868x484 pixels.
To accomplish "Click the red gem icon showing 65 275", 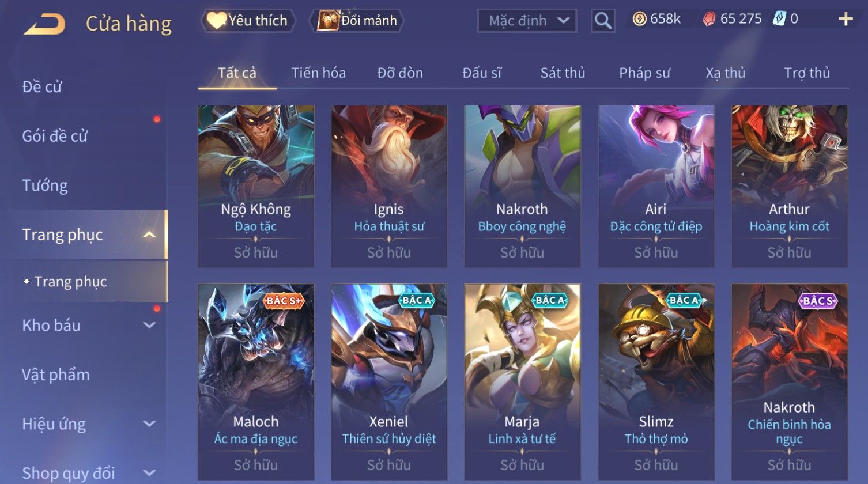I will click(x=709, y=20).
